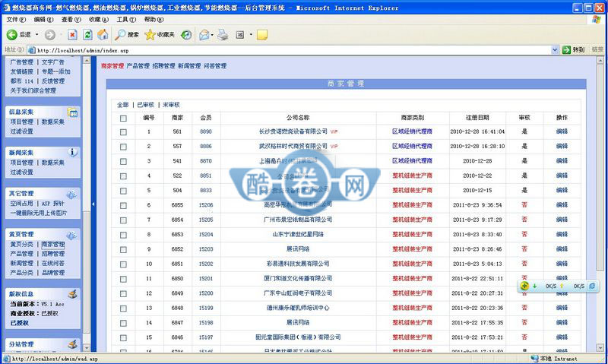Screen dimensions: 608x364
Task: Click 分站管理 panel icon
Action: point(72,343)
